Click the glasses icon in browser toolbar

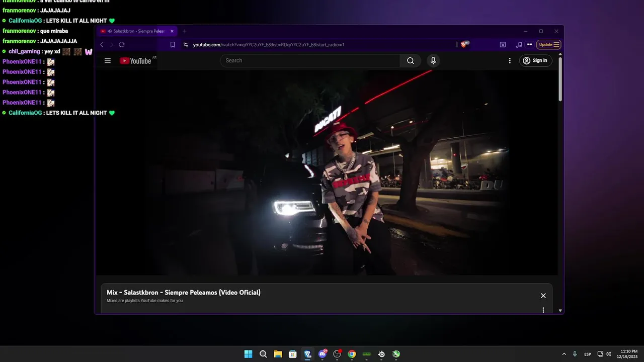pos(529,45)
